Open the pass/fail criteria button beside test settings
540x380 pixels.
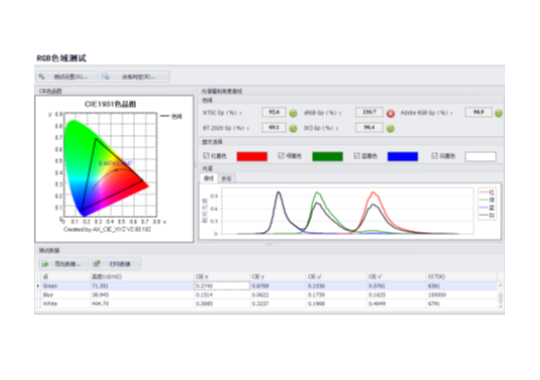tap(135, 76)
